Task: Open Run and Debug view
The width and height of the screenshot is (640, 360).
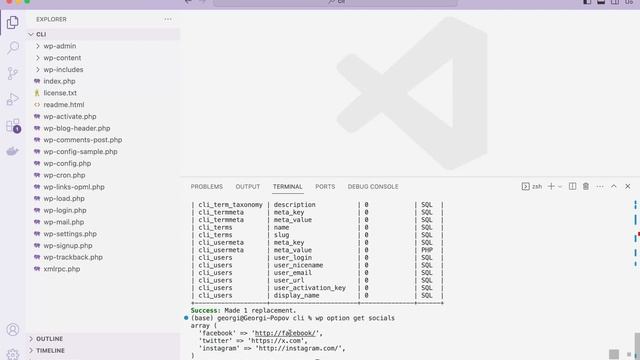Action: 13,99
